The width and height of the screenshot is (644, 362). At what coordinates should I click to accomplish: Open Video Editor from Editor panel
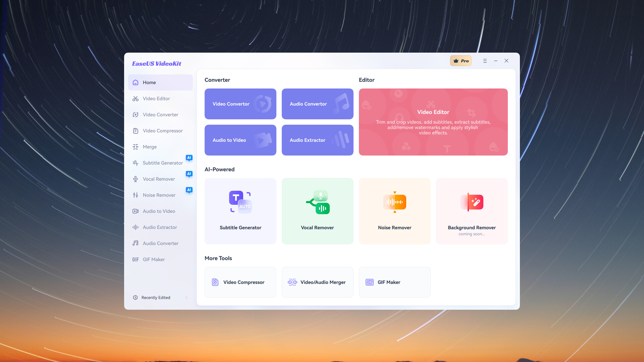click(433, 122)
